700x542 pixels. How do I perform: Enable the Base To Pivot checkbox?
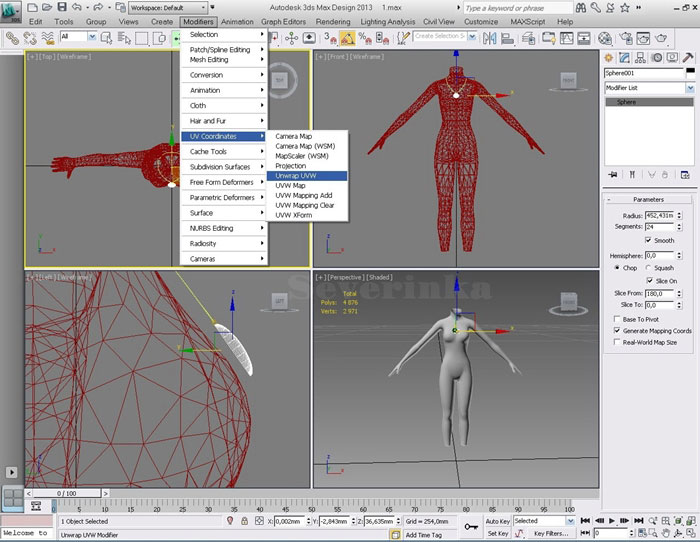tap(617, 319)
